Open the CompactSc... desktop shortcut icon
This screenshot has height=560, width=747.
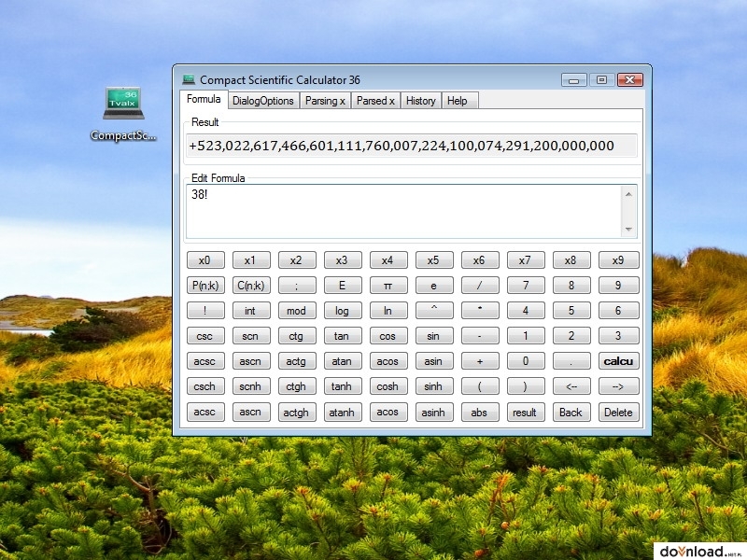(123, 114)
